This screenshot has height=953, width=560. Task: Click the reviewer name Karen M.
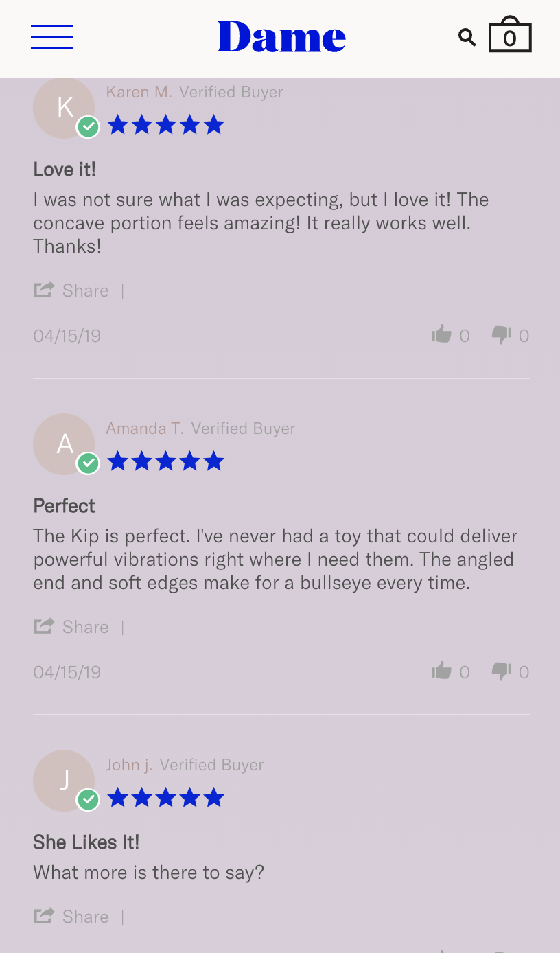point(139,92)
